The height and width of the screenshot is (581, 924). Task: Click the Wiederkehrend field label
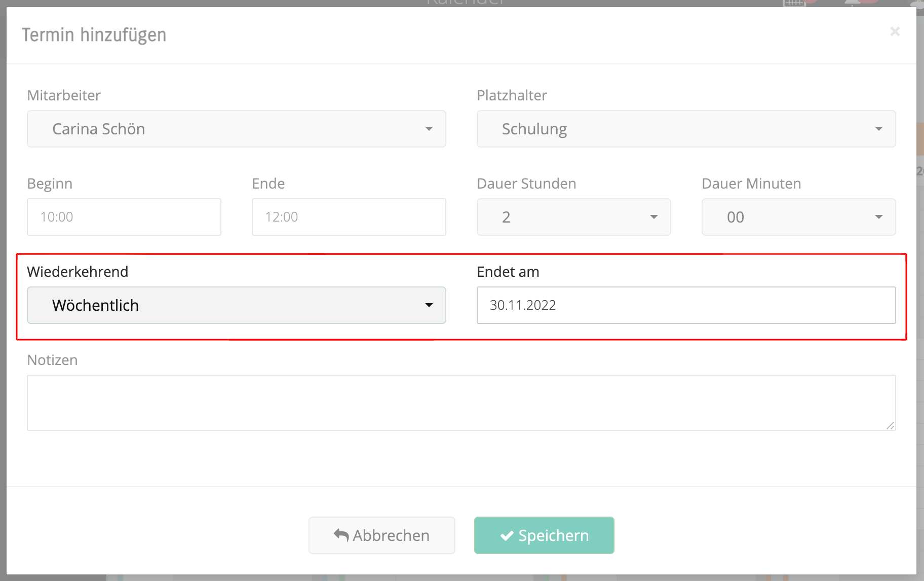click(78, 272)
